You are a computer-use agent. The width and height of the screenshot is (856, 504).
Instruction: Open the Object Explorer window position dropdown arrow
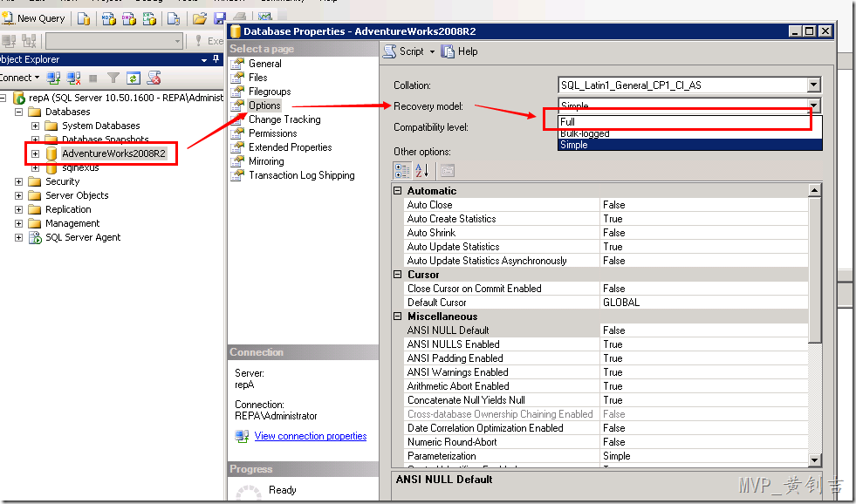pyautogui.click(x=204, y=59)
